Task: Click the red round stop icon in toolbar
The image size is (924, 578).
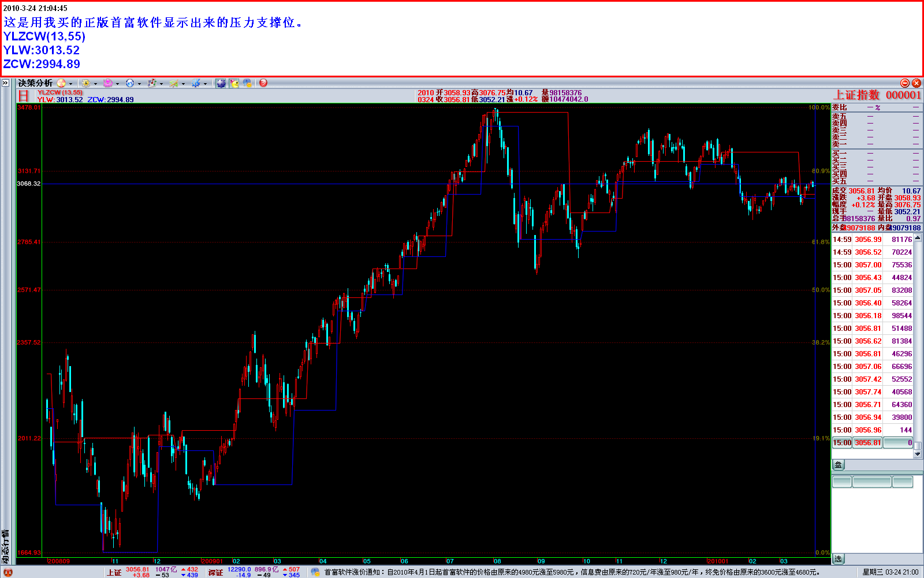Action: [x=263, y=83]
